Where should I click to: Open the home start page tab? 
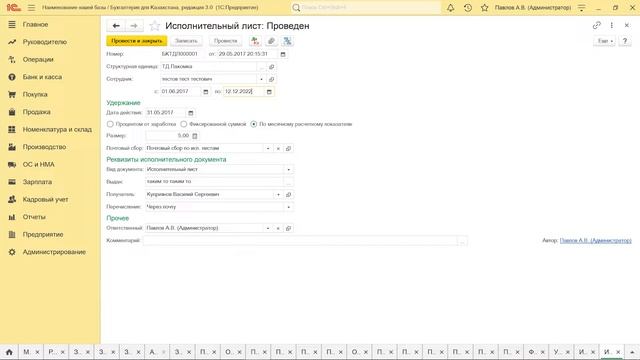tap(9, 352)
